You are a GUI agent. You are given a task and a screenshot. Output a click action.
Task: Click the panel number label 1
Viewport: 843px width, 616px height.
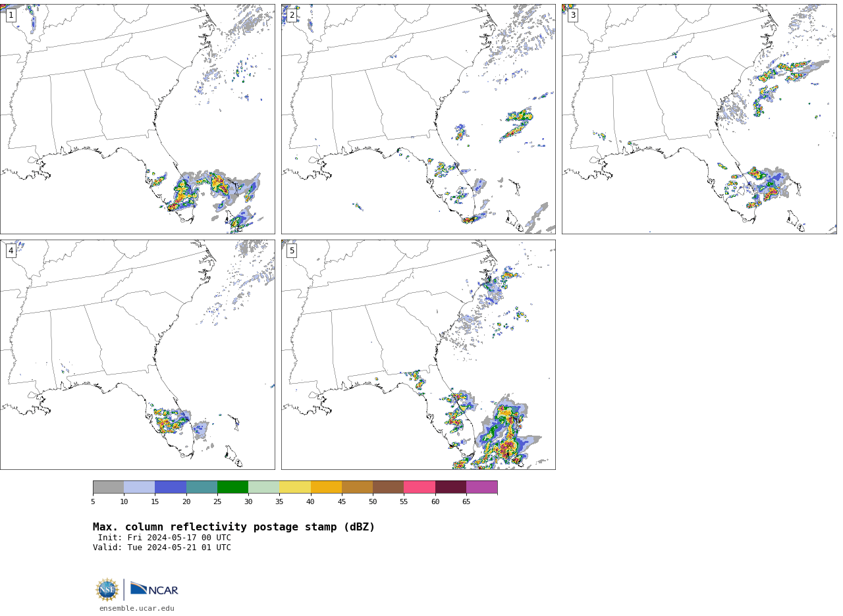(11, 15)
